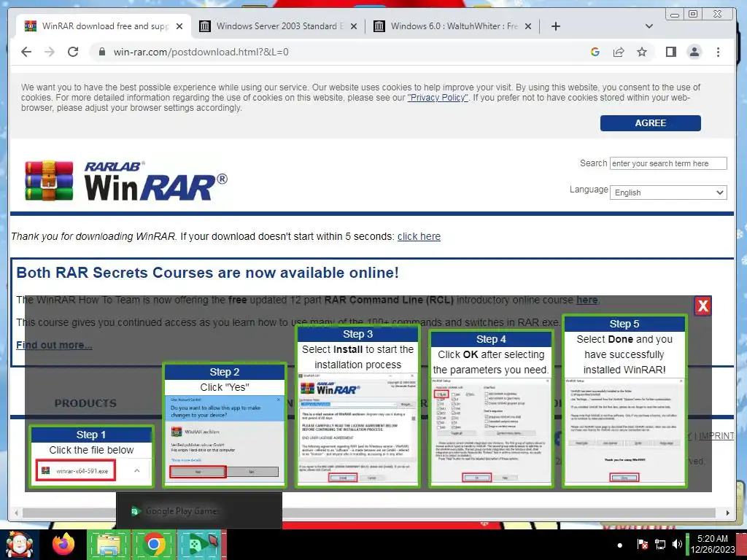Accept cookies with the AGREE button

[x=650, y=122]
